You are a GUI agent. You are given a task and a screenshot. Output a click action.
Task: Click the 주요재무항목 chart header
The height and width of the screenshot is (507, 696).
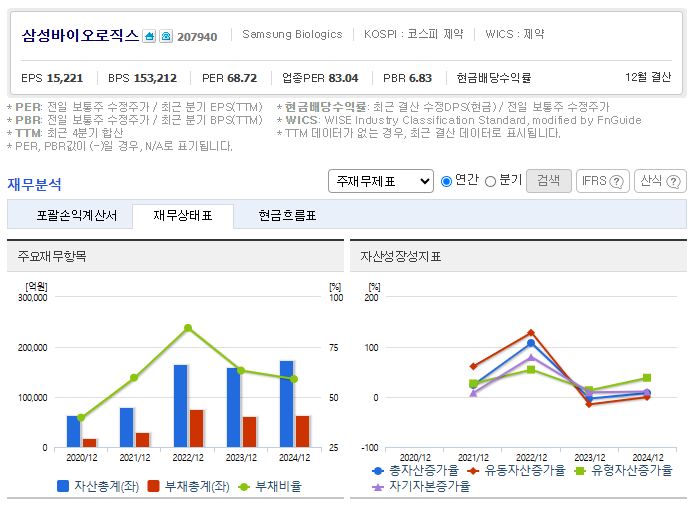click(52, 256)
